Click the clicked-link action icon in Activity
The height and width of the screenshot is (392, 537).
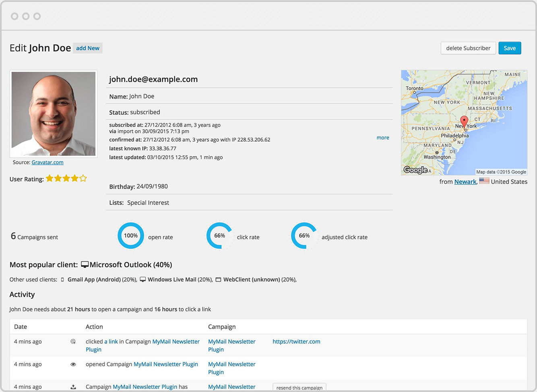[73, 341]
